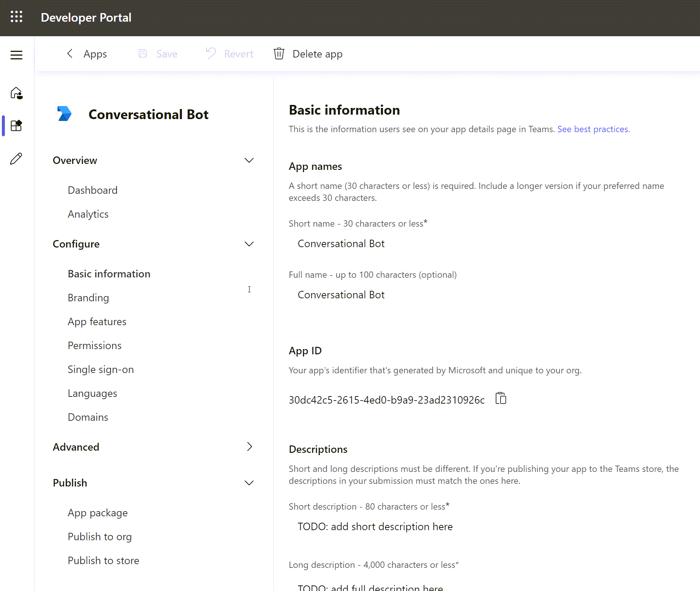Viewport: 700px width, 591px height.
Task: Click the Apps back button label
Action: tap(95, 54)
